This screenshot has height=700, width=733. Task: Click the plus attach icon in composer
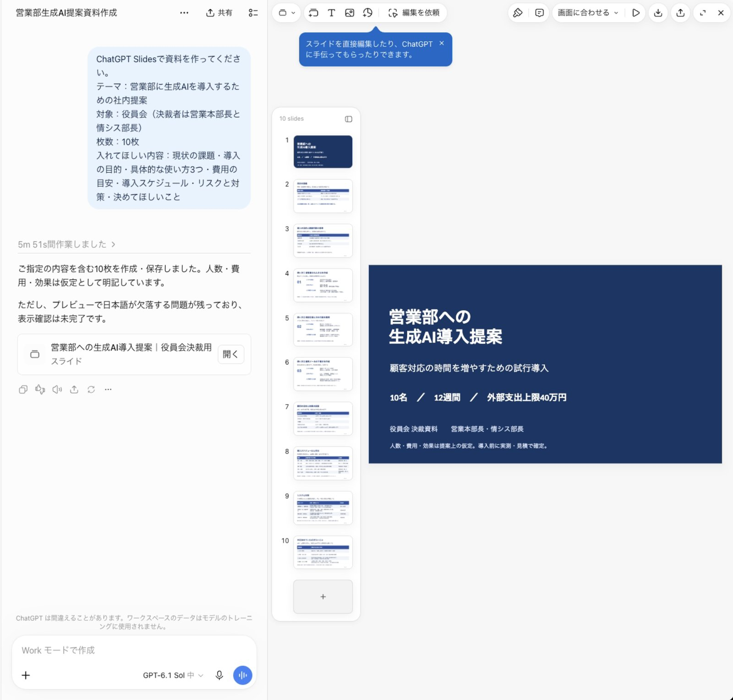point(26,675)
